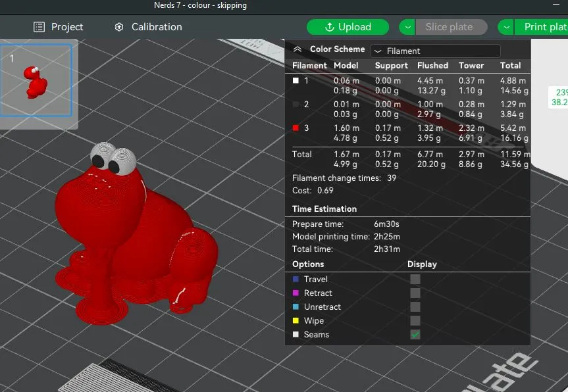
Task: Click the blue Travel legend square
Action: pyautogui.click(x=296, y=279)
